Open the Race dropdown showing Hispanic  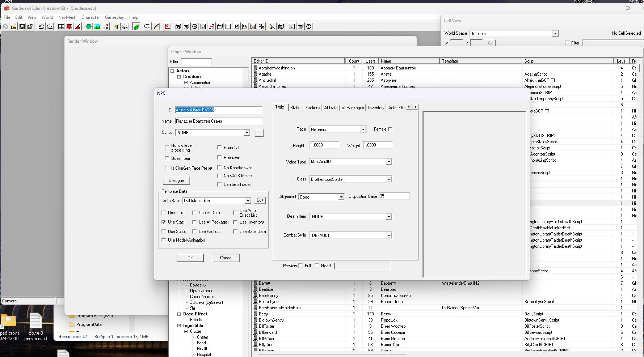(363, 129)
